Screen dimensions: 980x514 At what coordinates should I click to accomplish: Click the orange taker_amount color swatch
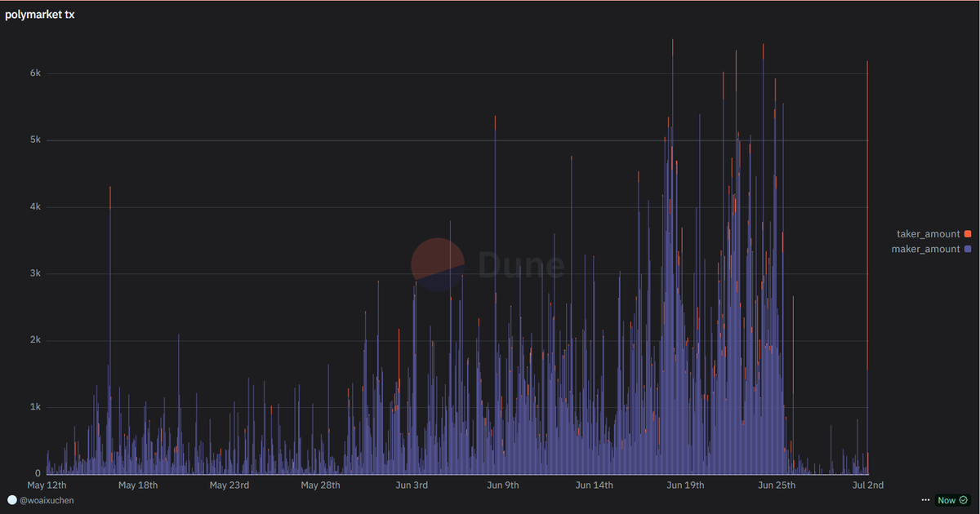[x=968, y=234]
